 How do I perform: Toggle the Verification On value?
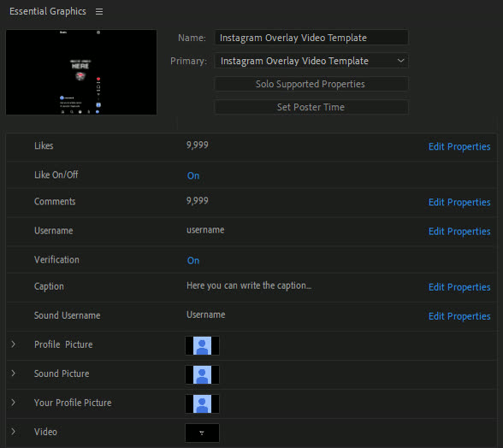click(193, 261)
